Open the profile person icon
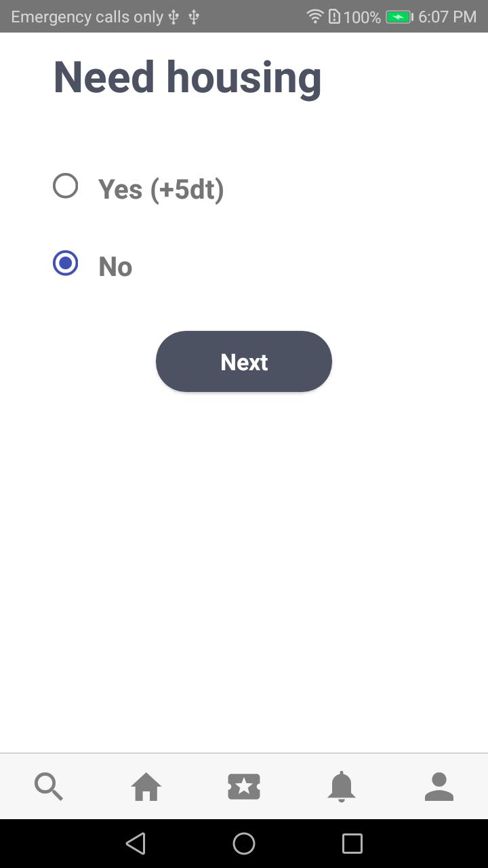 tap(439, 787)
